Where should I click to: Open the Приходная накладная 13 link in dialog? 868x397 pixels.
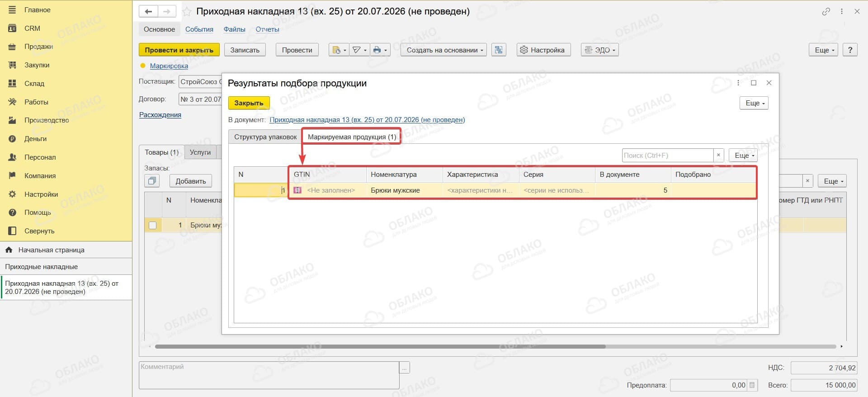367,120
